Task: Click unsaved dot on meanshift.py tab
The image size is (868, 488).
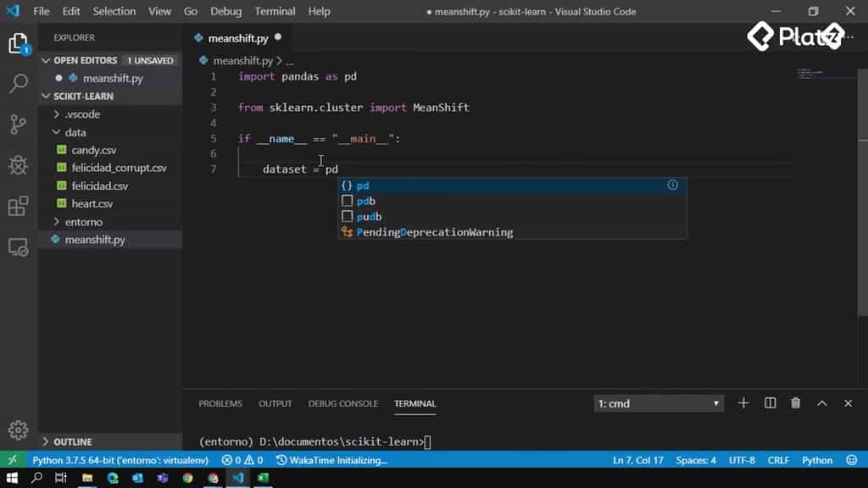Action: pyautogui.click(x=278, y=37)
